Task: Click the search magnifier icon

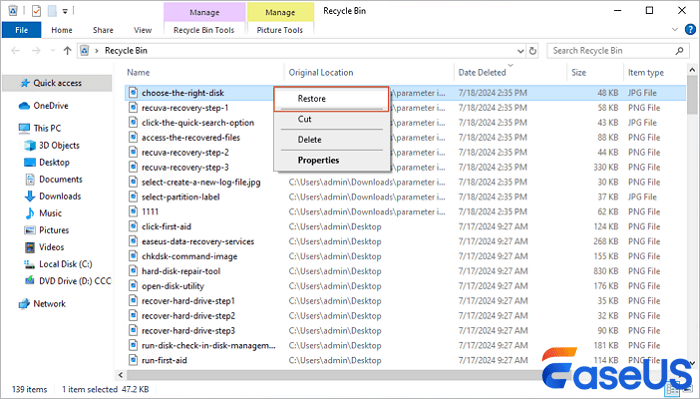Action: pos(679,51)
